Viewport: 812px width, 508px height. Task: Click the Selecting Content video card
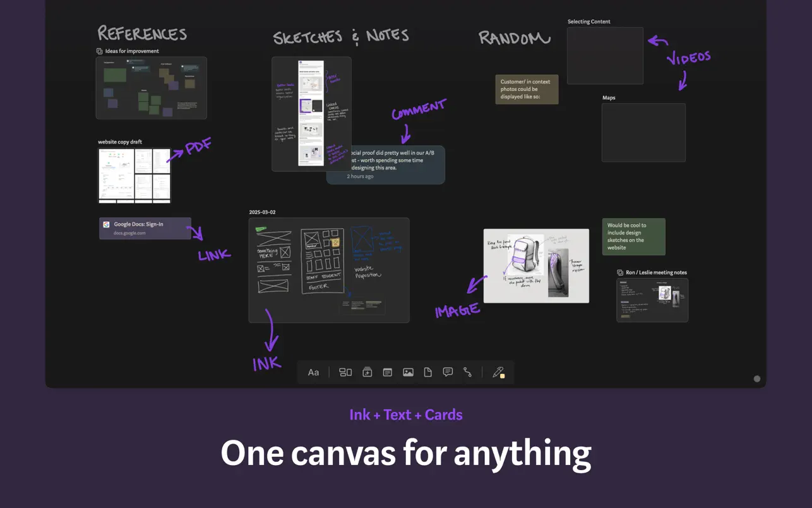pyautogui.click(x=605, y=56)
